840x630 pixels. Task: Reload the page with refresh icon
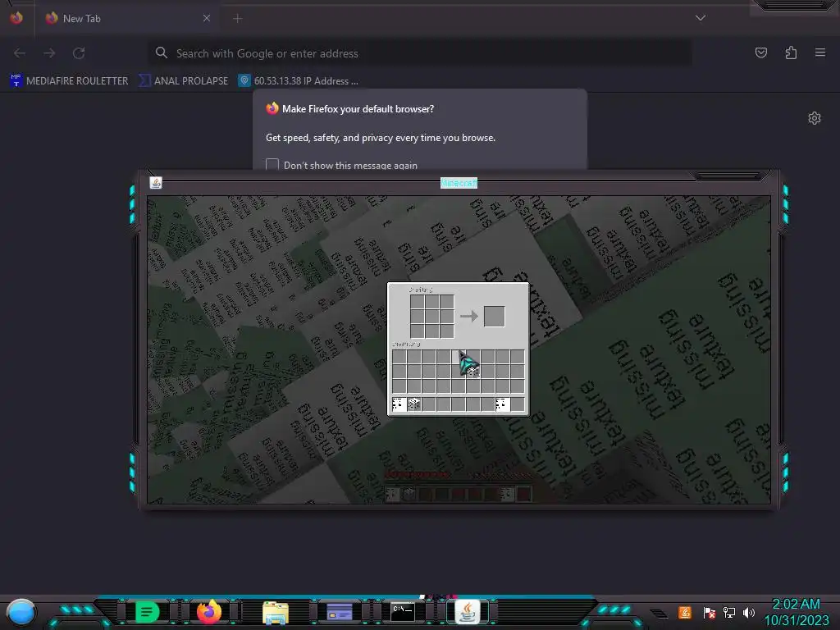(79, 53)
